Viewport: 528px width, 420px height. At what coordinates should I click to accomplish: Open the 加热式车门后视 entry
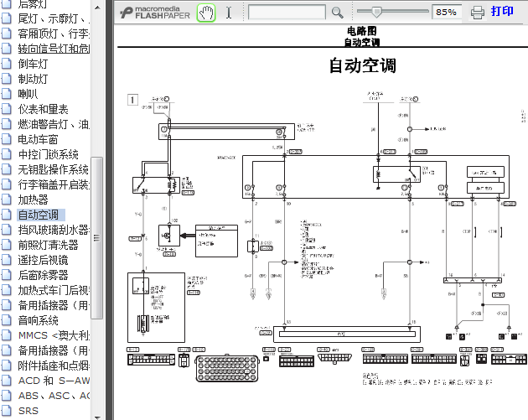54,290
